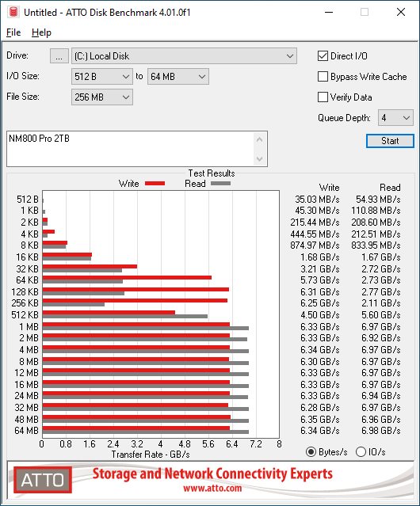Click the red Write legend swatch
The image size is (420, 506).
click(155, 184)
